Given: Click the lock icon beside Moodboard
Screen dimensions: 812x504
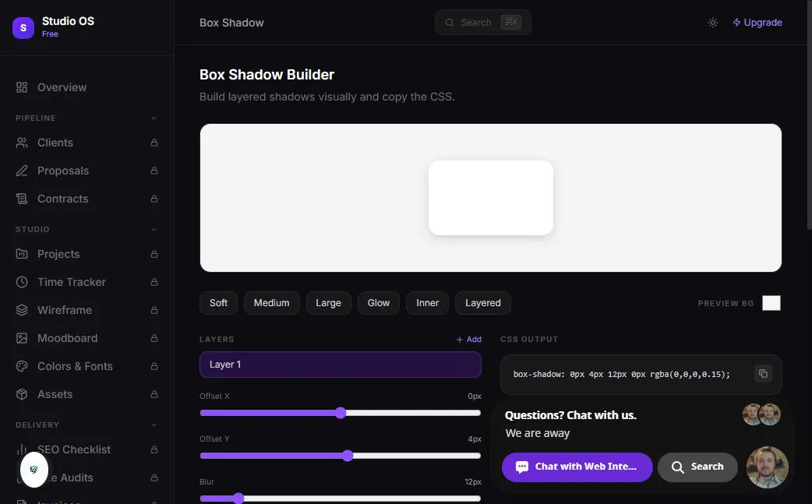Looking at the screenshot, I should (x=154, y=338).
